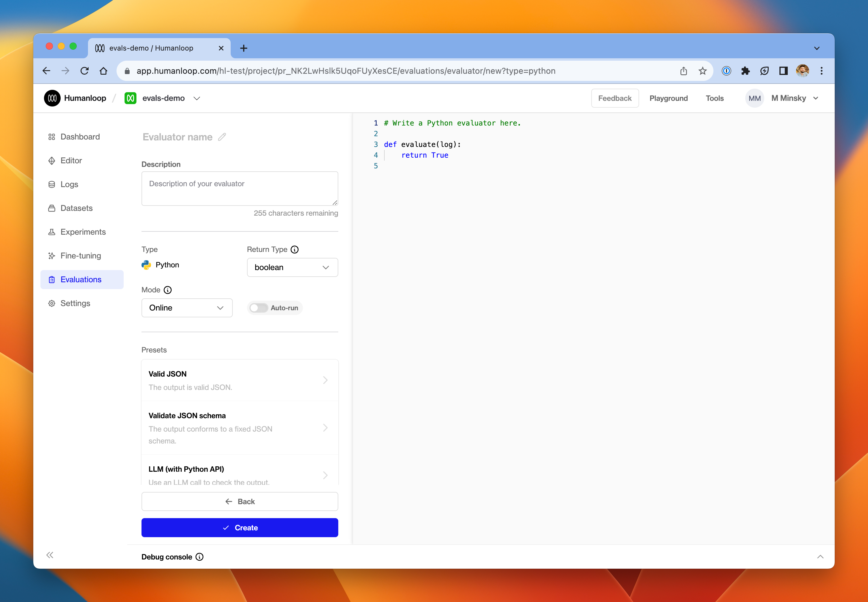Open the LLM (with Python API) preset

tap(240, 470)
